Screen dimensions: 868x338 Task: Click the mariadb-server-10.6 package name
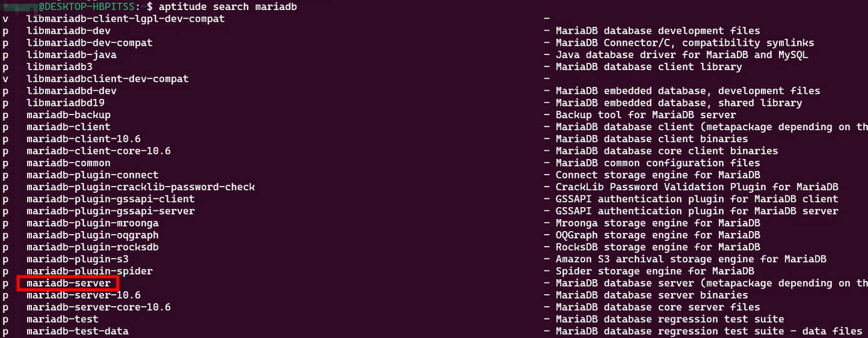(84, 295)
